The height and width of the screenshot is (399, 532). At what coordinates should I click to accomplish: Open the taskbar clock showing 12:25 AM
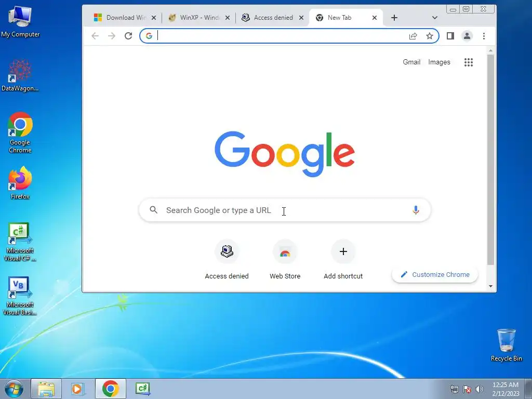pyautogui.click(x=506, y=389)
